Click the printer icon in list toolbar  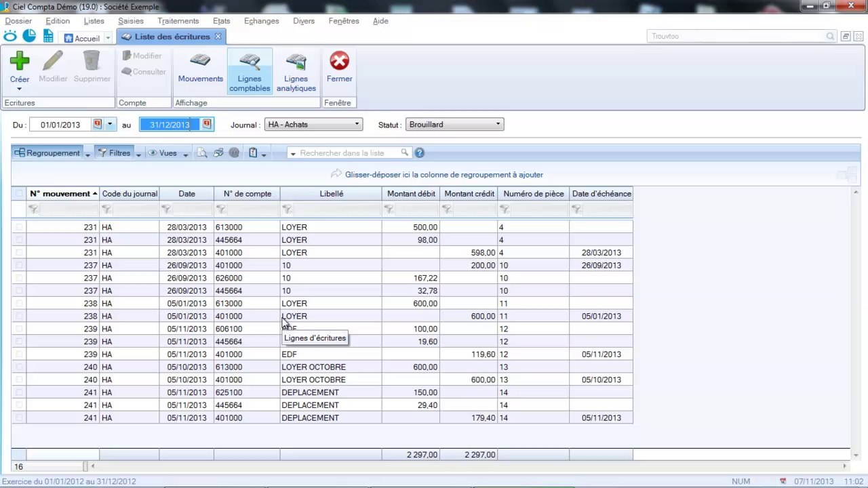(218, 153)
